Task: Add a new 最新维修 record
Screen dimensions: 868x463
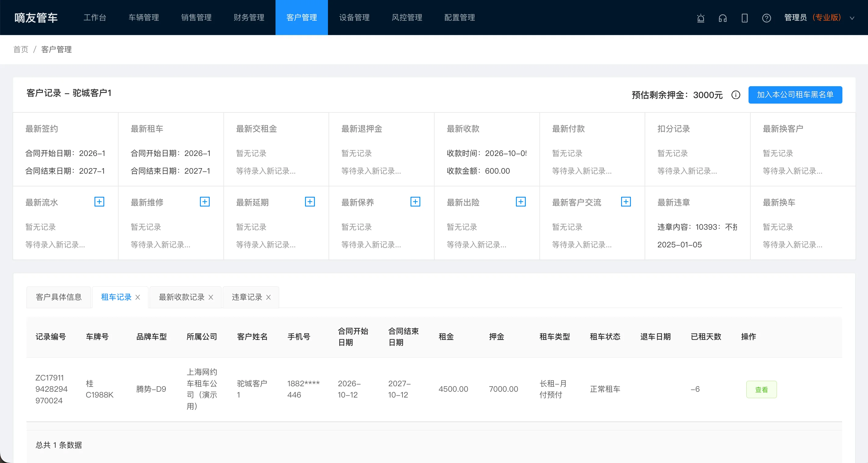Action: [x=205, y=202]
